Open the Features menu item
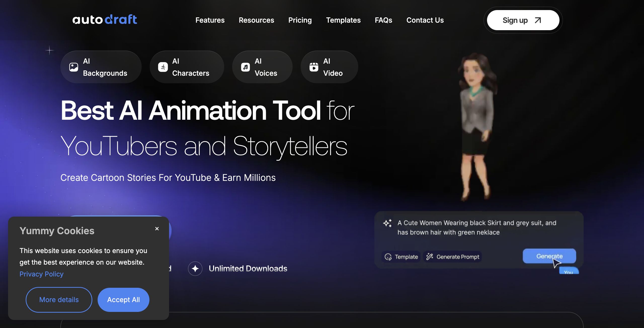The image size is (644, 328). [x=210, y=20]
